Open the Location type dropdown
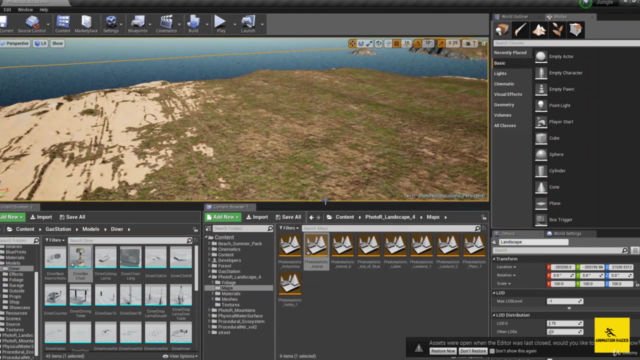 click(x=506, y=267)
